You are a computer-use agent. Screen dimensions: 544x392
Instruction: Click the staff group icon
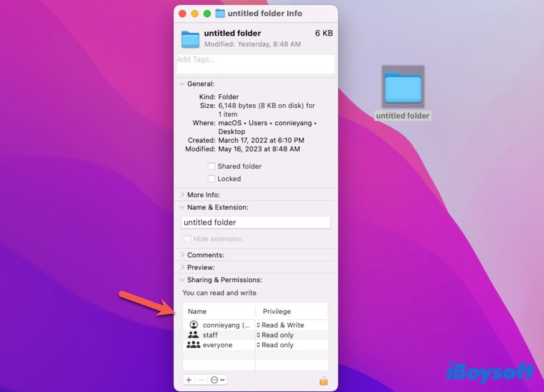click(x=194, y=334)
